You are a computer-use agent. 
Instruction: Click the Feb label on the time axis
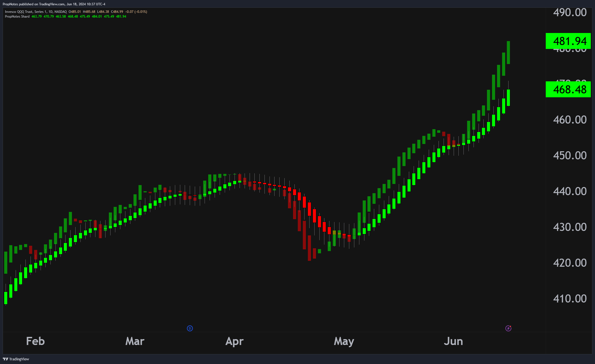pyautogui.click(x=35, y=341)
